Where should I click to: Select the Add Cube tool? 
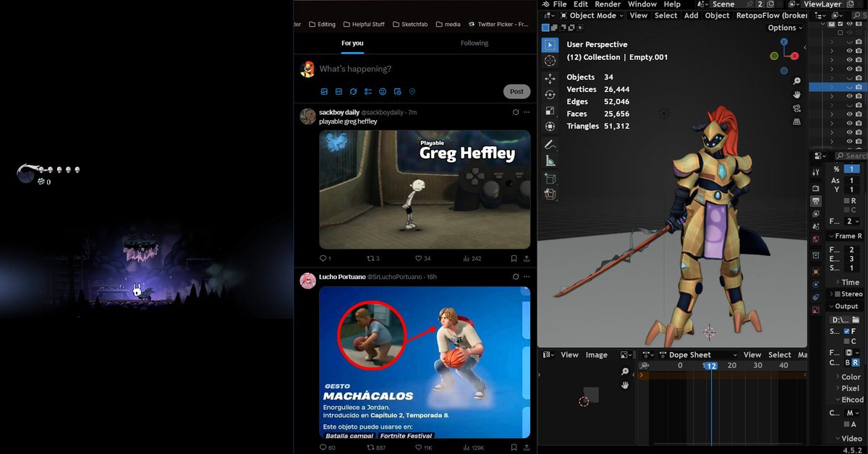pyautogui.click(x=550, y=178)
